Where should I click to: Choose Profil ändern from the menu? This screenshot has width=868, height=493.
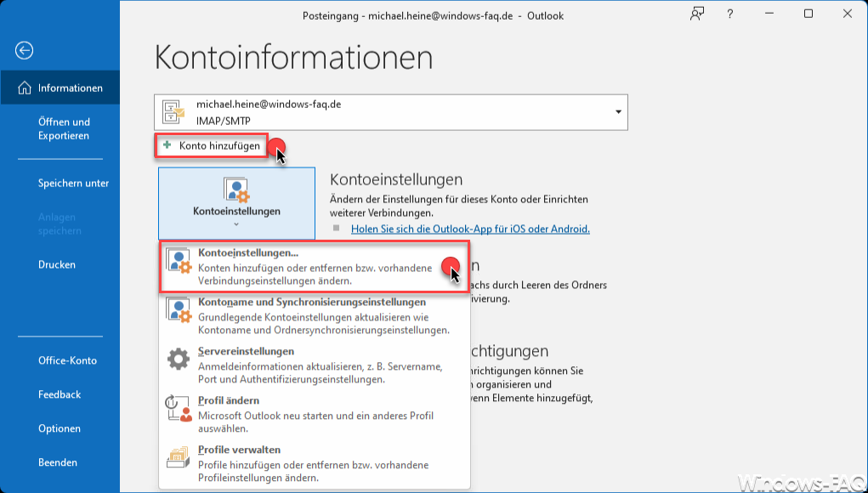point(315,415)
